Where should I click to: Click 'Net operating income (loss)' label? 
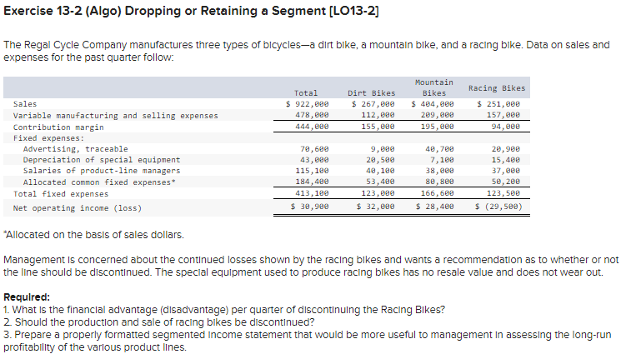(x=78, y=208)
